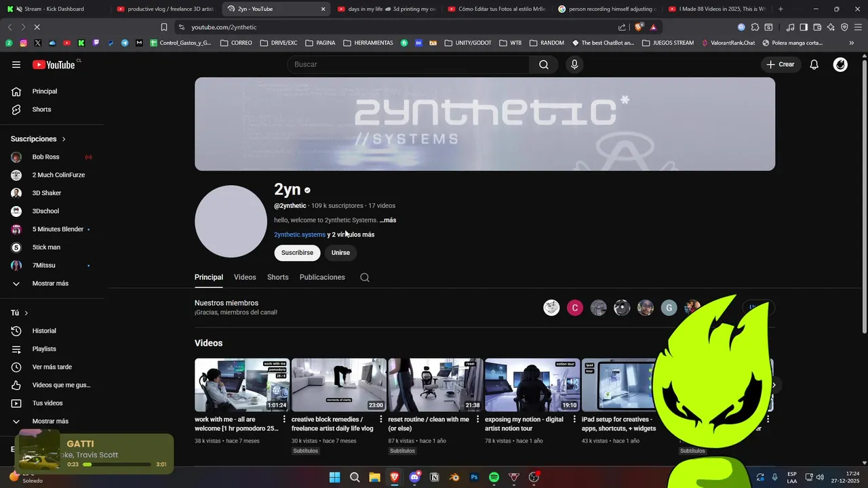This screenshot has height=488, width=868.
Task: Close the 2yn - YouTube browser tab
Action: [323, 9]
